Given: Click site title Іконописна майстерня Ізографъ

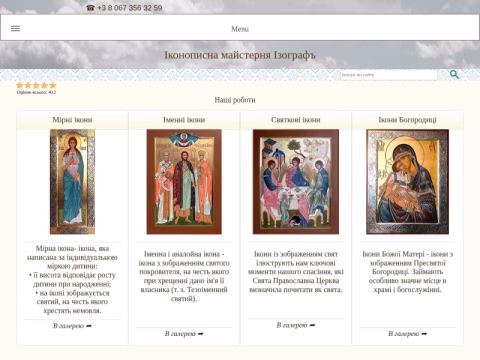Looking at the screenshot, I should (240, 55).
